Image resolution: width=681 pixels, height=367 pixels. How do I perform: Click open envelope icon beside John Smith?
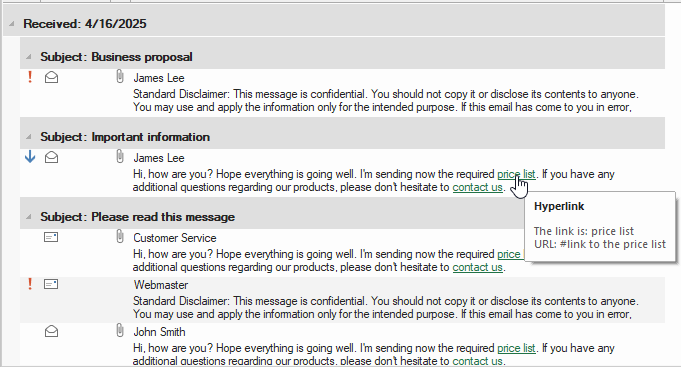(51, 331)
